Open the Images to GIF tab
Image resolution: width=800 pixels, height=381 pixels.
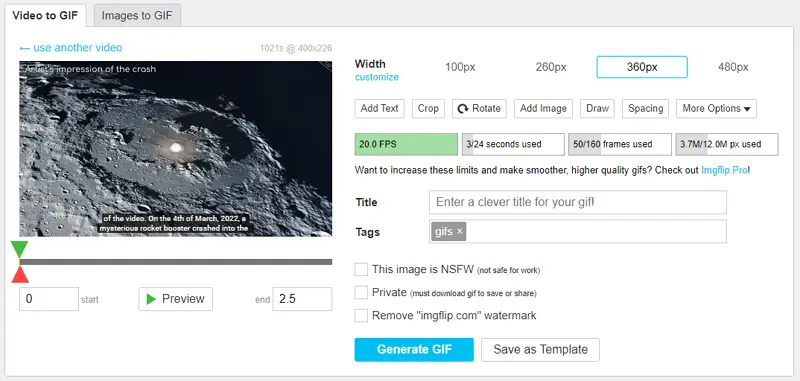coord(137,15)
